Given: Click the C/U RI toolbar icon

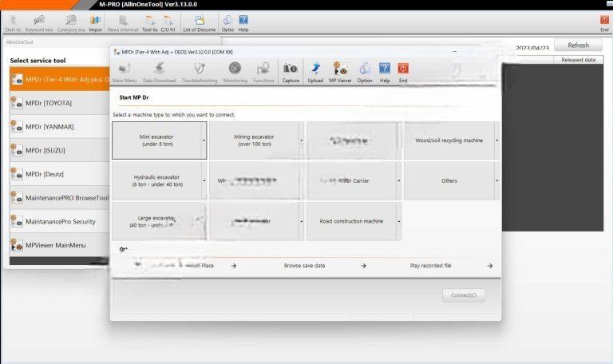Looking at the screenshot, I should tap(168, 24).
